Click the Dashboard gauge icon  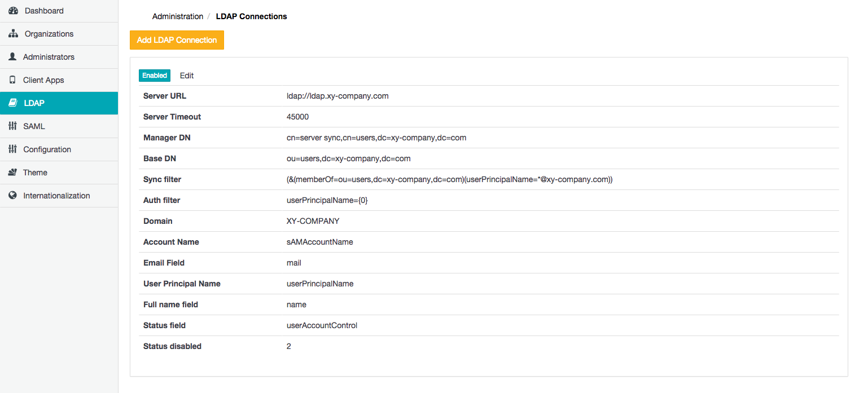[13, 11]
